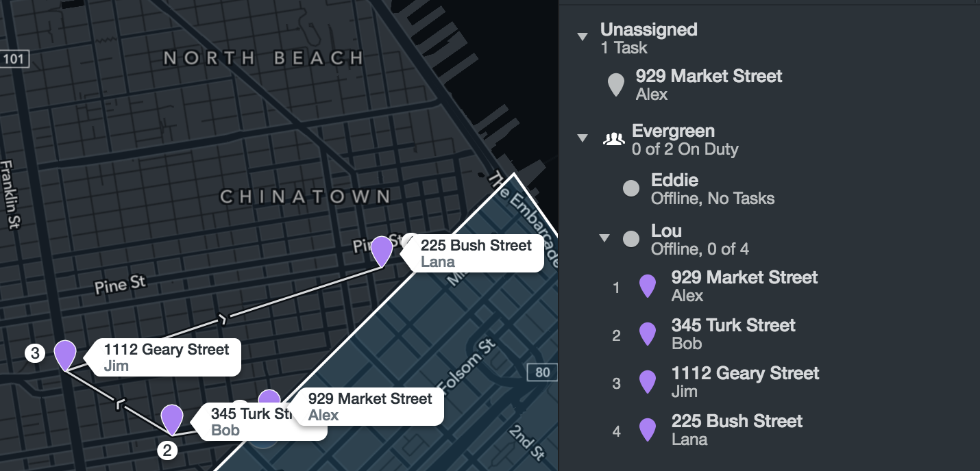The image size is (980, 471).
Task: Click the 225 Bush Street Lana map label
Action: point(476,253)
